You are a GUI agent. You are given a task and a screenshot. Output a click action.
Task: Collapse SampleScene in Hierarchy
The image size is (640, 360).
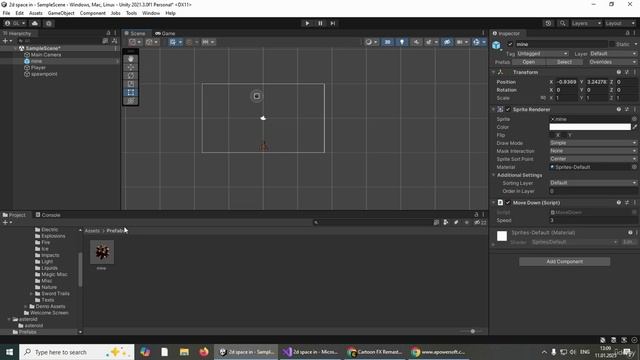click(16, 48)
